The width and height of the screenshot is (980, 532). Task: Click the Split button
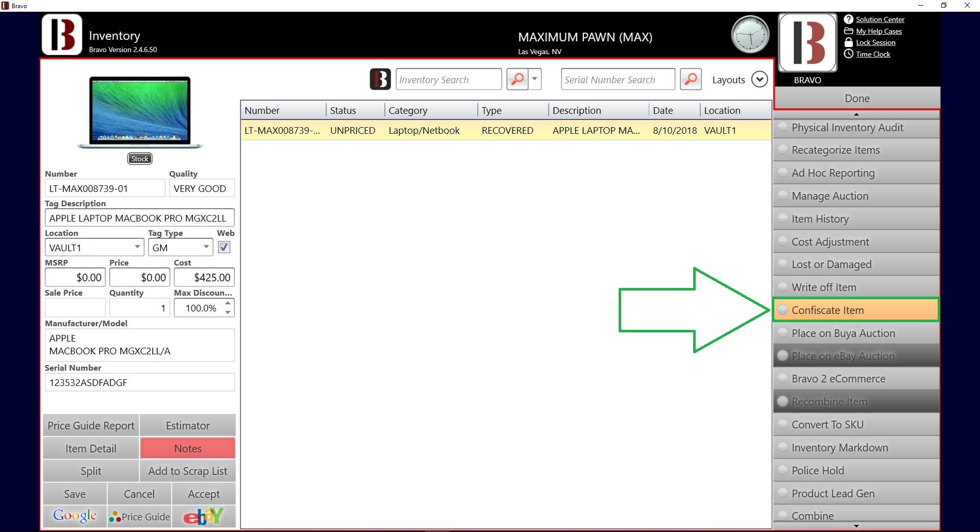pos(91,471)
